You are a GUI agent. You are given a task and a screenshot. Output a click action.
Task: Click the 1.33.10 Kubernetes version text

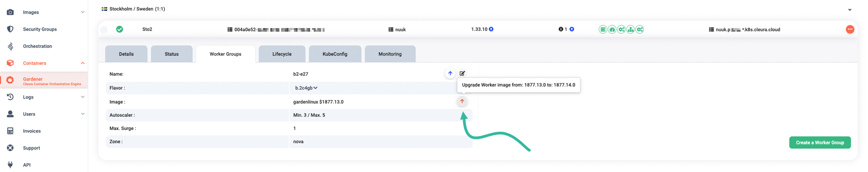click(x=479, y=29)
